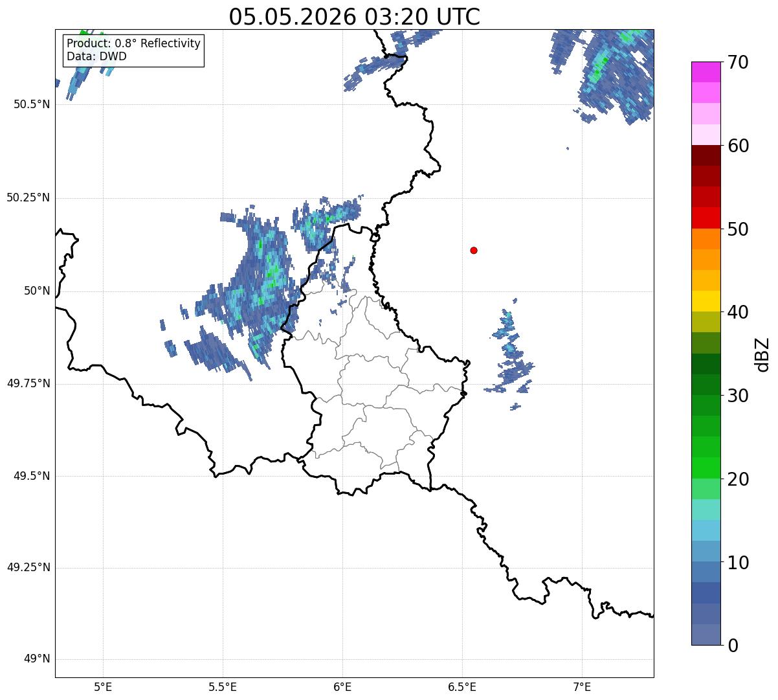Viewport: 778px width, 700px height.
Task: Select the bright red 50 dBZ swatch
Action: [706, 218]
